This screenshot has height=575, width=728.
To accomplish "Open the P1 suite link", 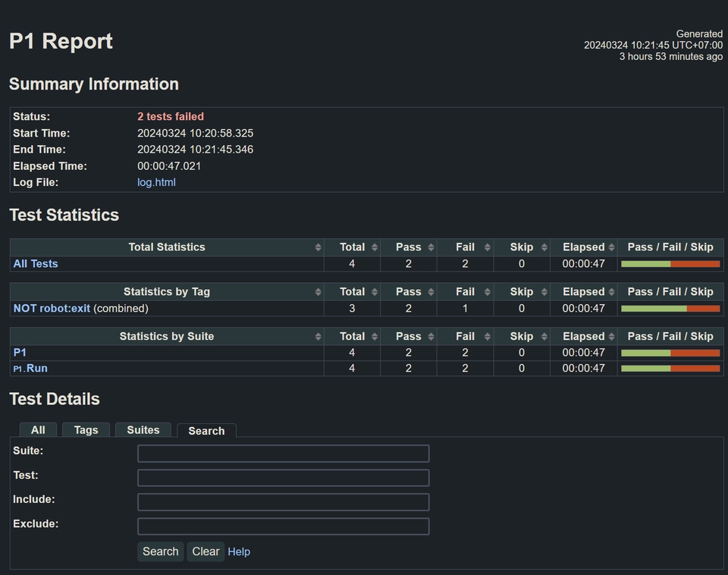I will click(x=20, y=353).
